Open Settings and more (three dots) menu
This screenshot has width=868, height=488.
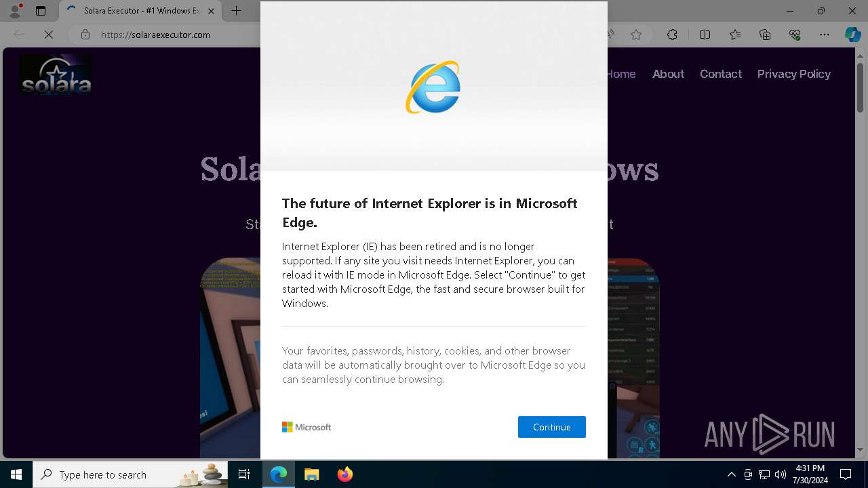[825, 35]
